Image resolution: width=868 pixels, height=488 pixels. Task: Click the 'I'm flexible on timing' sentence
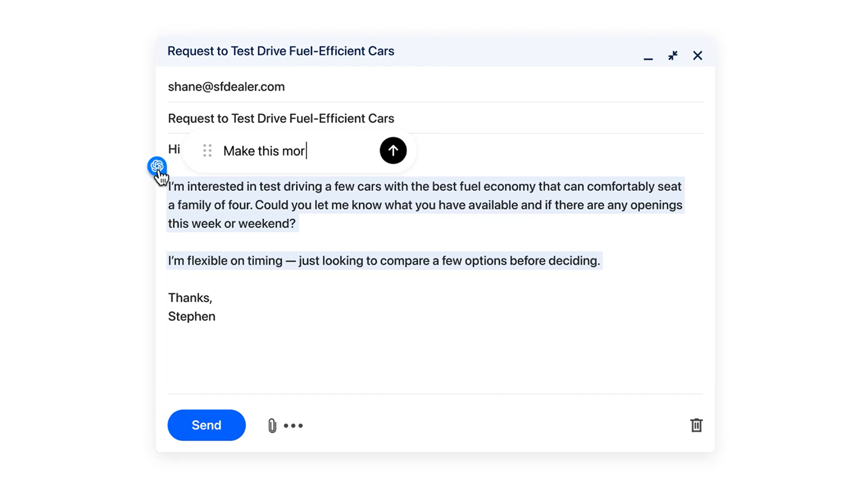384,261
